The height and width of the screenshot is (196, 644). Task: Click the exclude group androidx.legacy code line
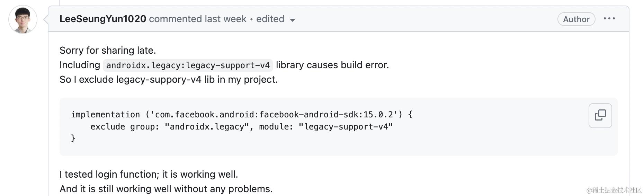coord(241,127)
